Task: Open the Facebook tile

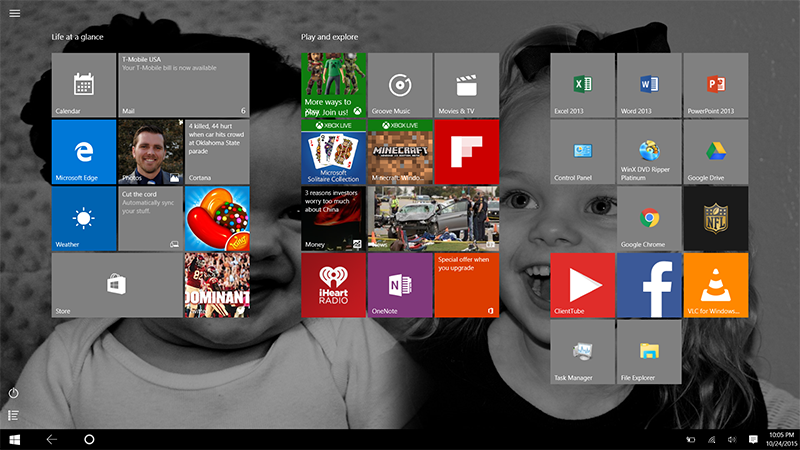Action: (x=649, y=285)
